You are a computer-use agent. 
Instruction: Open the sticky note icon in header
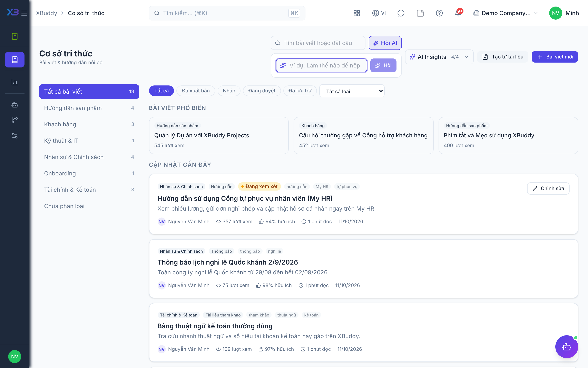pos(420,13)
